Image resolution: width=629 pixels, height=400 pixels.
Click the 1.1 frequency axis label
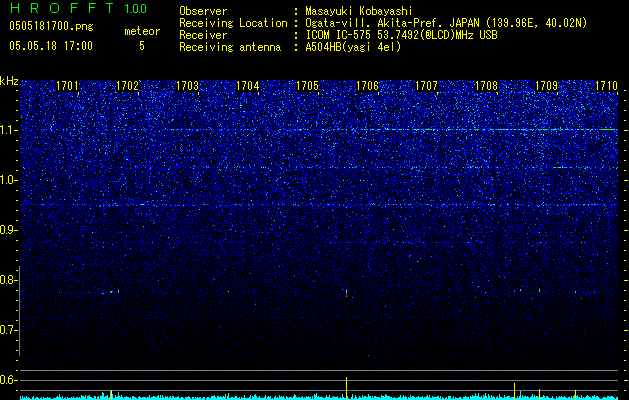pyautogui.click(x=9, y=130)
